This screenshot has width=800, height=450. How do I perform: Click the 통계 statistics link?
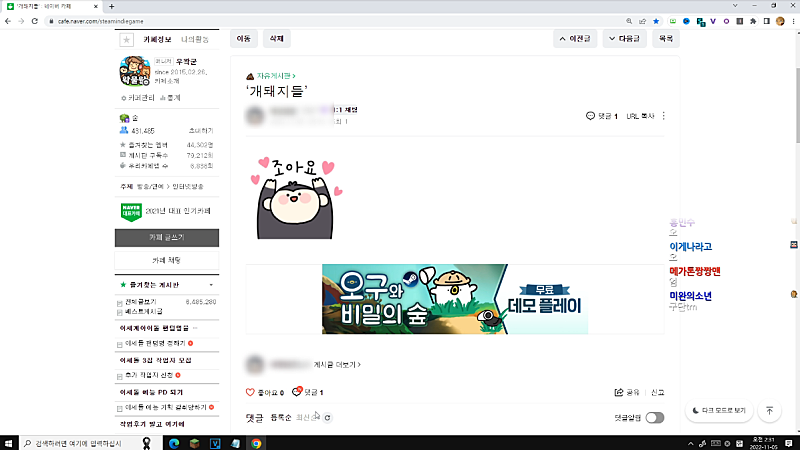click(170, 98)
